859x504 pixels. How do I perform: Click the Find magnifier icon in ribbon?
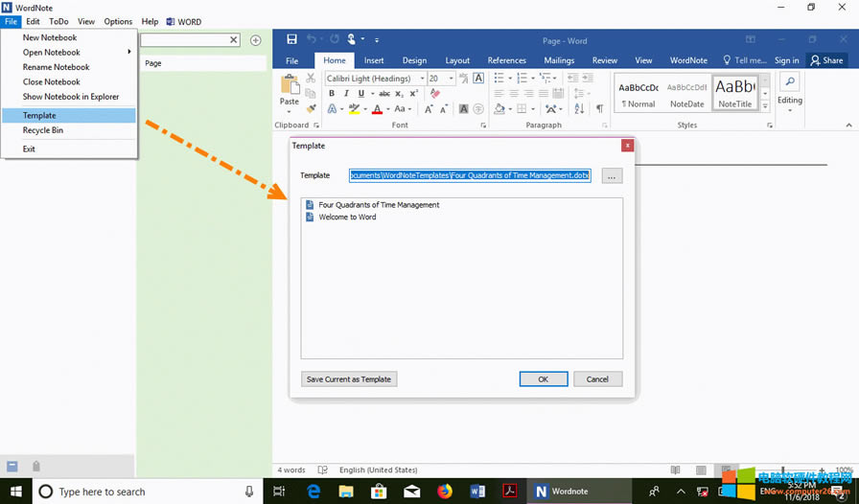point(789,82)
